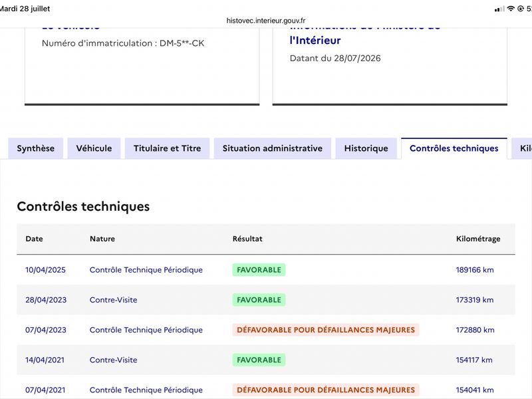The image size is (532, 399).
Task: Click the Nature column header
Action: (x=102, y=239)
